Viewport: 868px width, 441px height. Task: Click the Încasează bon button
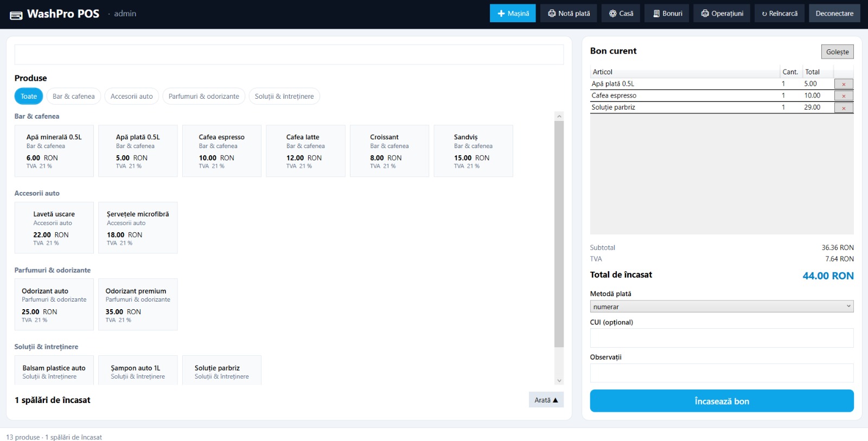(722, 401)
